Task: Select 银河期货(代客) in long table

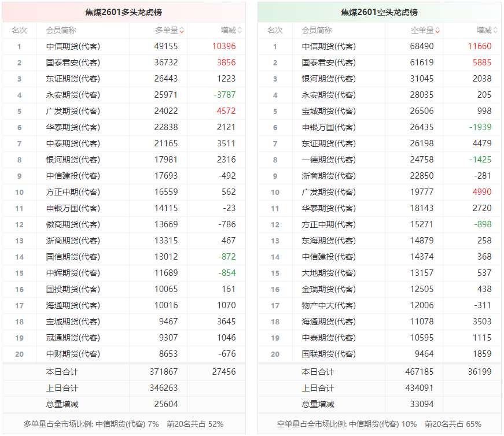Action: click(73, 160)
